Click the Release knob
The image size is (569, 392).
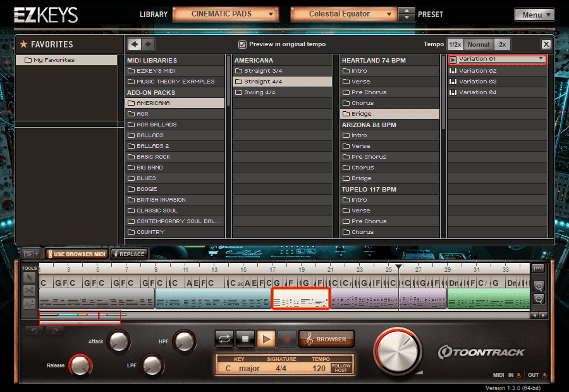pos(80,365)
